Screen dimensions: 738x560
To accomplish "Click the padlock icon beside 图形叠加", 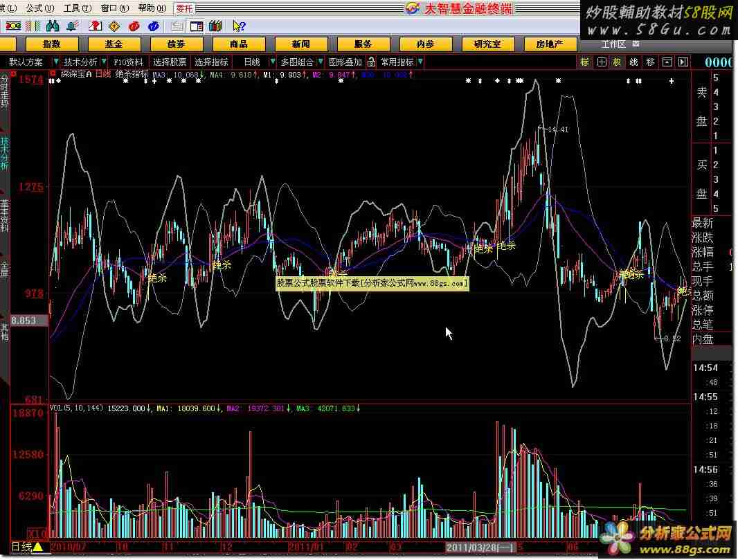I will pyautogui.click(x=371, y=62).
